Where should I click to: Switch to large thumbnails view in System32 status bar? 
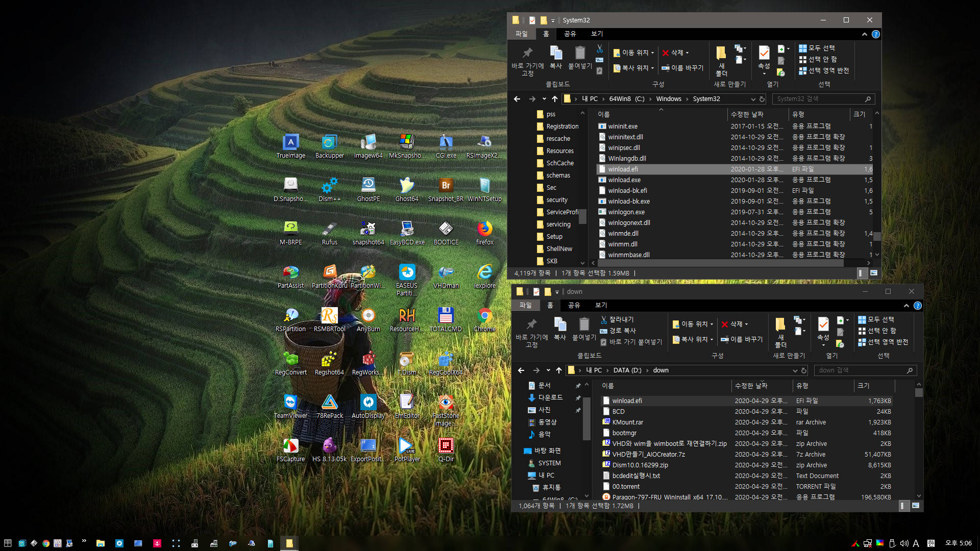pos(874,273)
